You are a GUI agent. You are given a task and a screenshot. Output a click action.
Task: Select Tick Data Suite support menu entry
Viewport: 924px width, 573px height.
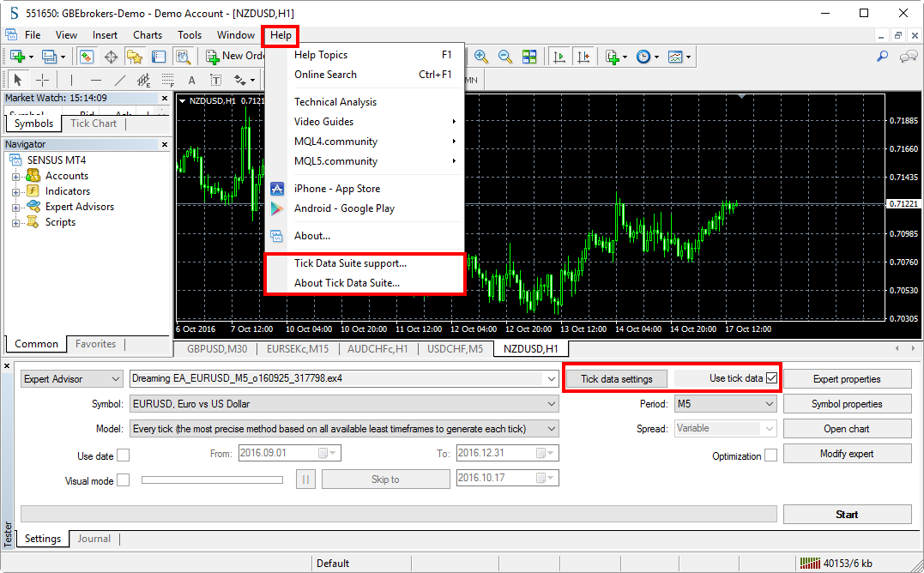[x=365, y=263]
